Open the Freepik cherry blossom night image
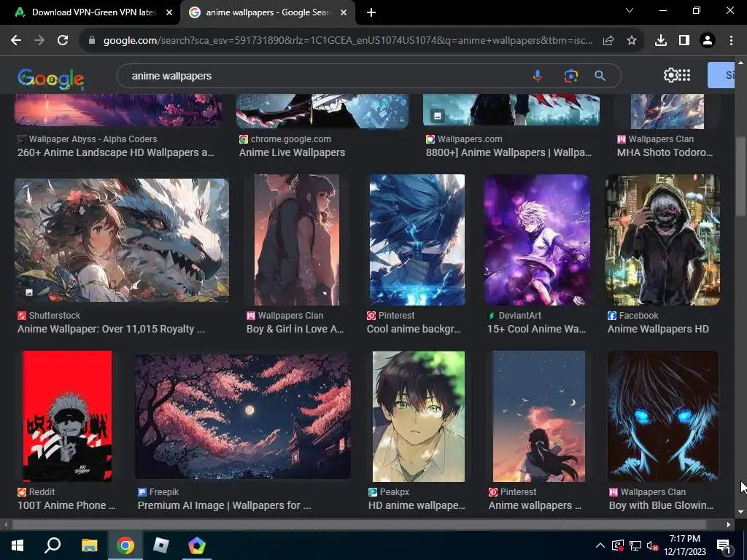This screenshot has height=560, width=747. click(x=243, y=416)
